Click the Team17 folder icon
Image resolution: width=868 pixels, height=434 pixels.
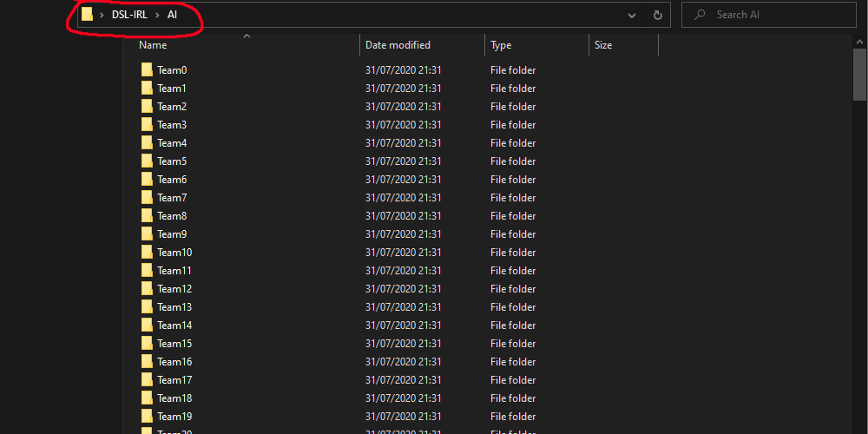point(147,380)
